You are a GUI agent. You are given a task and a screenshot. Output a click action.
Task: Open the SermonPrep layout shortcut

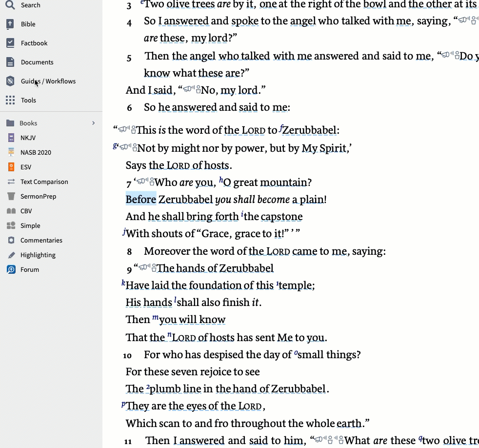38,197
